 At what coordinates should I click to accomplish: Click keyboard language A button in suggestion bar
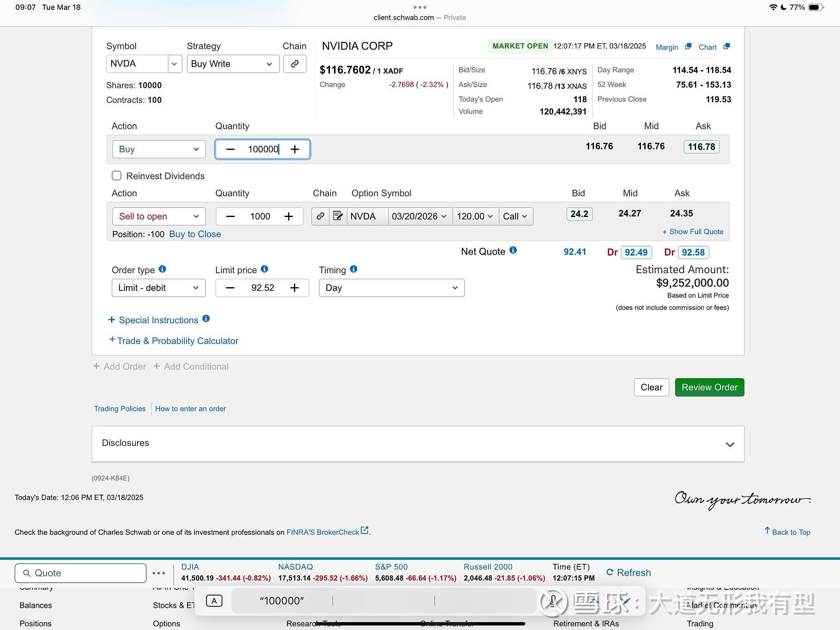[x=214, y=601]
